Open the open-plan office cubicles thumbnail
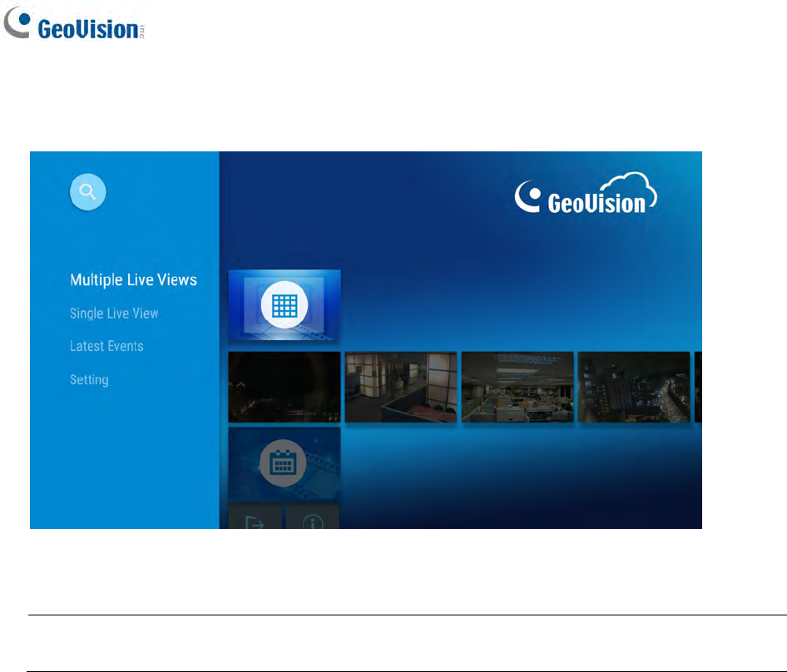Screen dimensions: 787x672 (517, 387)
